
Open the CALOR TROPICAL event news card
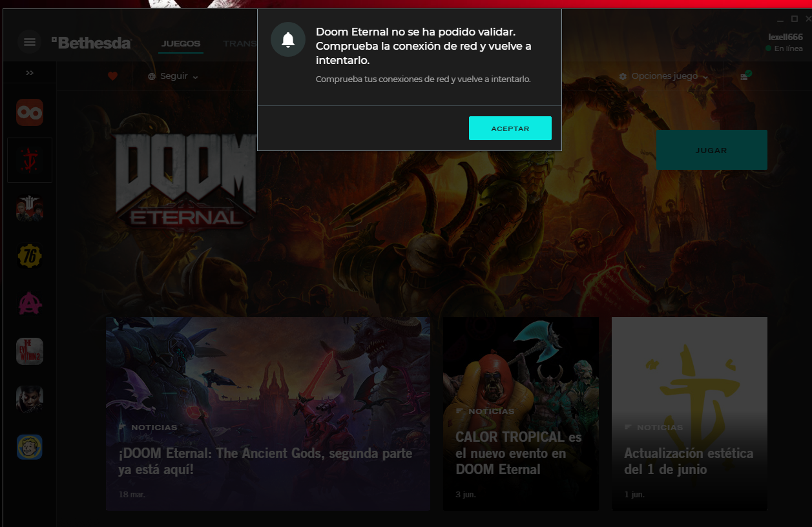click(521, 414)
